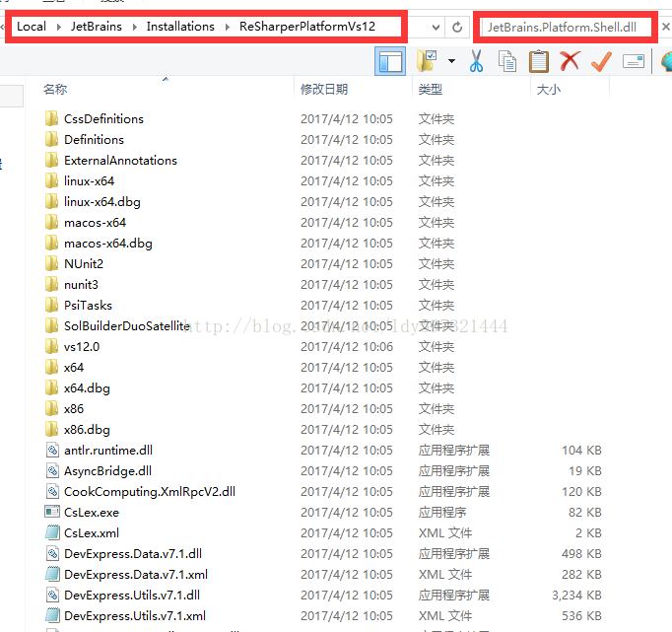Click the move-to folder icon
Screen dimensions: 672x632
[427, 61]
